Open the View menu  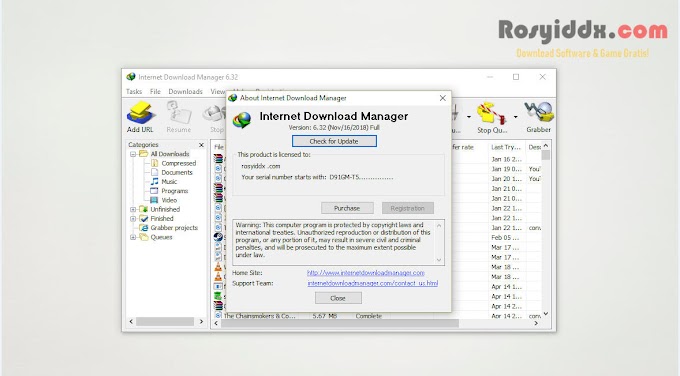[218, 92]
